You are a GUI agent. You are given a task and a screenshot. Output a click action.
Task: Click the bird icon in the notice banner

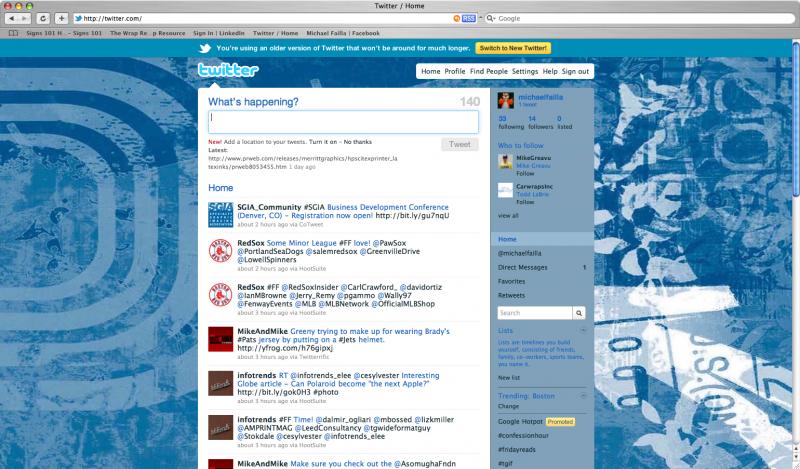pos(205,48)
